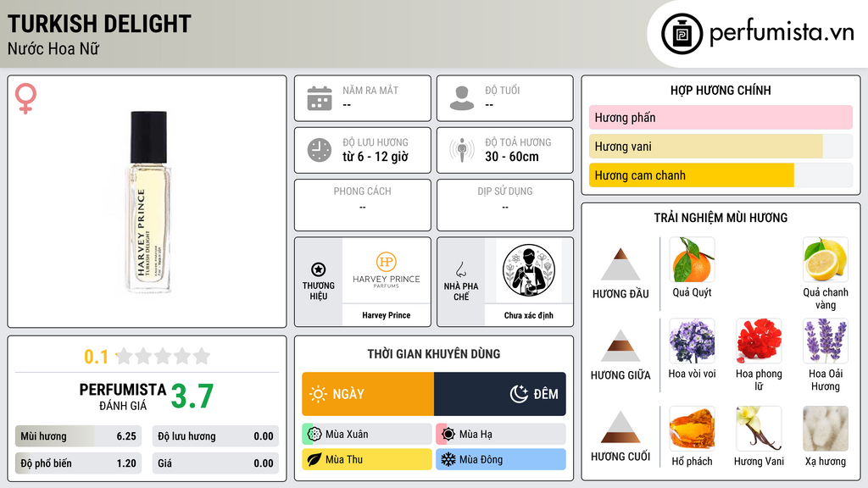
Task: Click the Hương đầu pyramid icon
Action: point(620,264)
